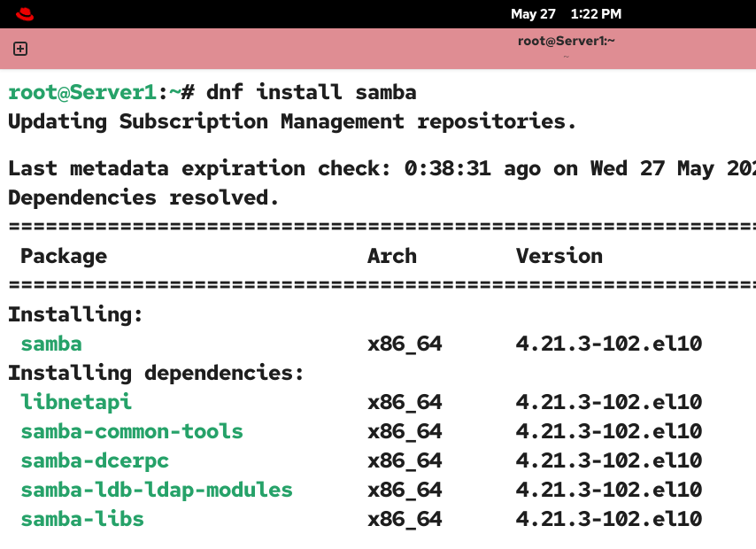Click the samba-dcerpc package name
The image size is (756, 549).
95,460
